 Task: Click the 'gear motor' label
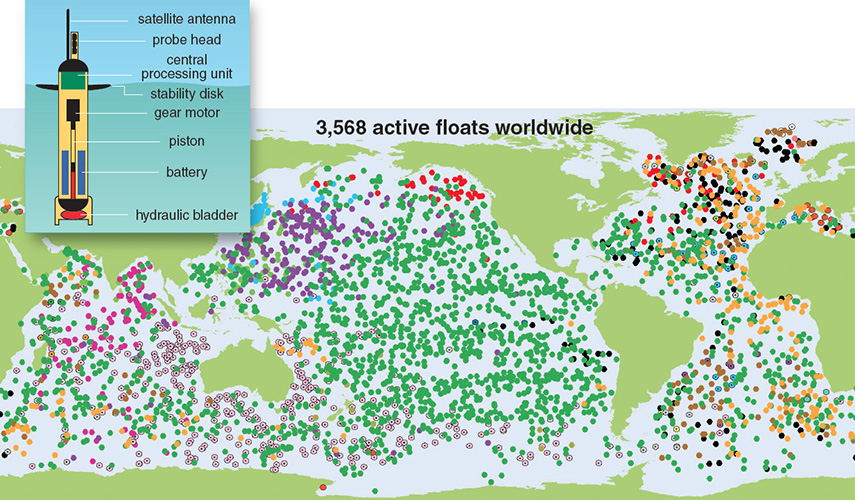[186, 113]
